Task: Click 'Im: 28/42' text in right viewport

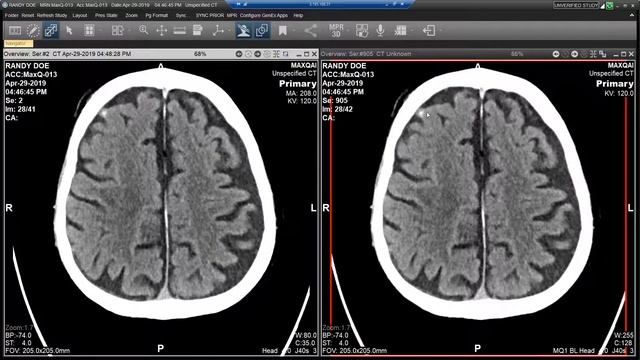Action: coord(337,109)
